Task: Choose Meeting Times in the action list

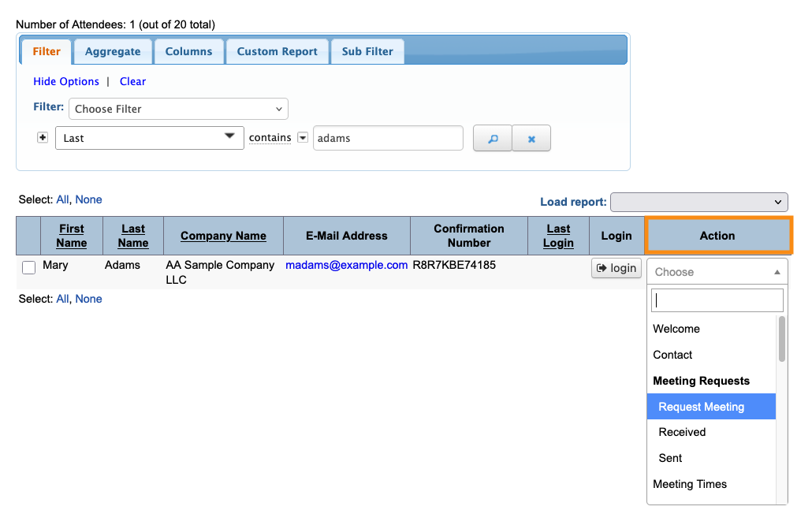Action: pos(690,484)
